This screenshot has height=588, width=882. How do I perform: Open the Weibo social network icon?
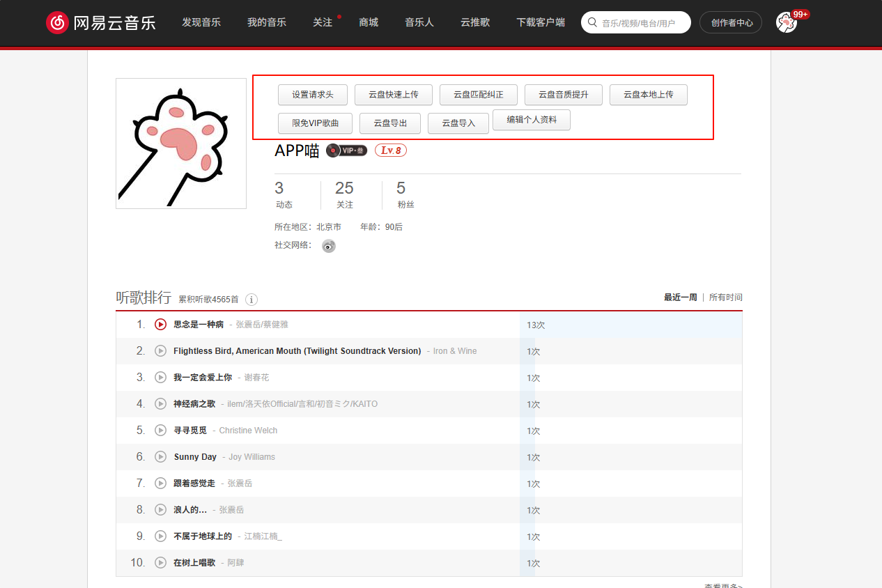click(x=329, y=246)
